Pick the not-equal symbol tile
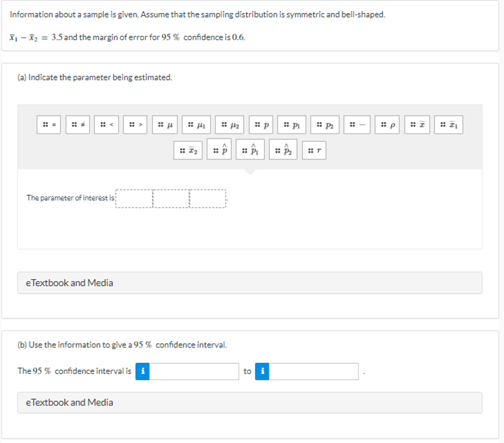 click(78, 125)
